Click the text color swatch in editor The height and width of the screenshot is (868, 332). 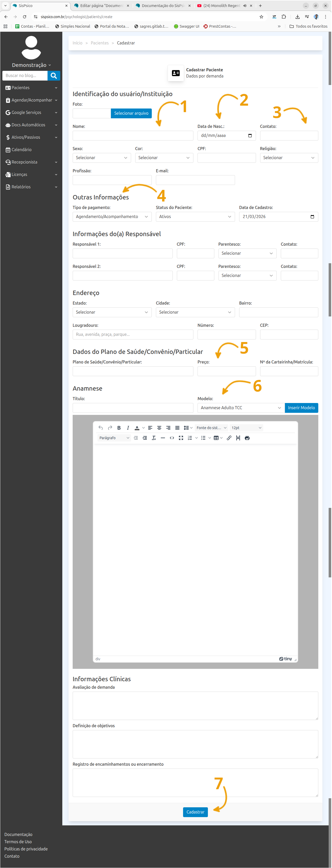tap(137, 428)
